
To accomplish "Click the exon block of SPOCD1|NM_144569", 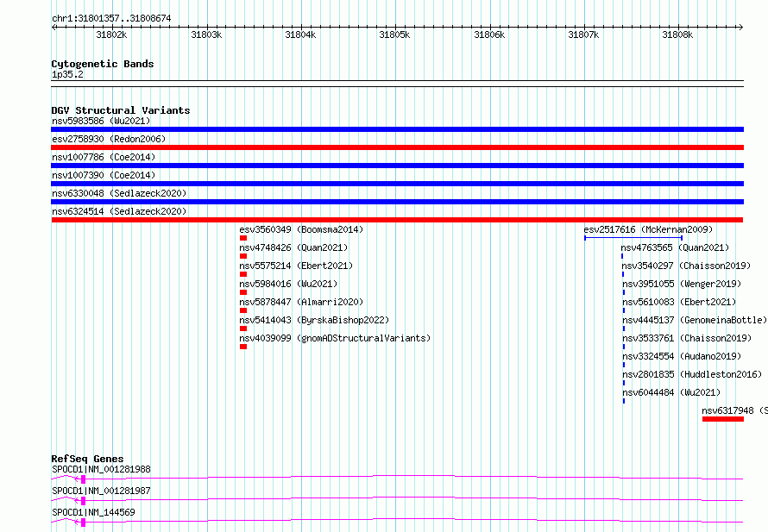I will [x=83, y=523].
